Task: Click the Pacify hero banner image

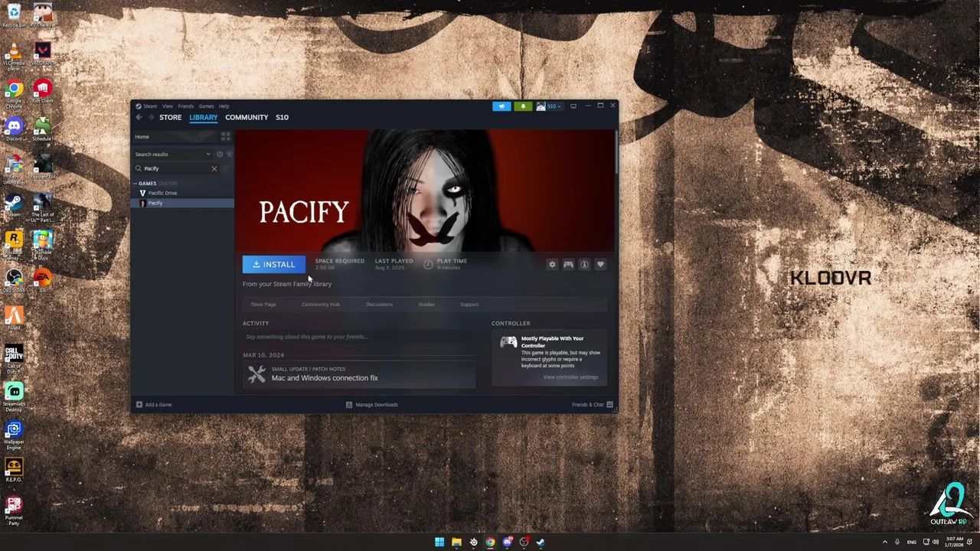Action: [425, 191]
